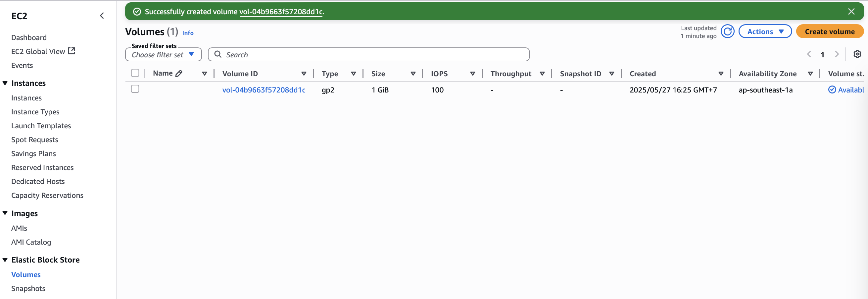
Task: Go to the Snapshots page in sidebar
Action: tap(28, 288)
